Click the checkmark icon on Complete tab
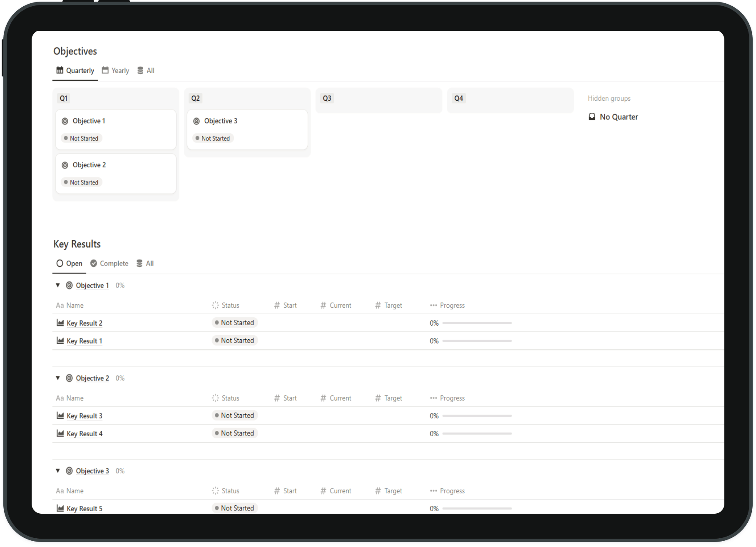Image resolution: width=756 pixels, height=547 pixels. pyautogui.click(x=94, y=263)
